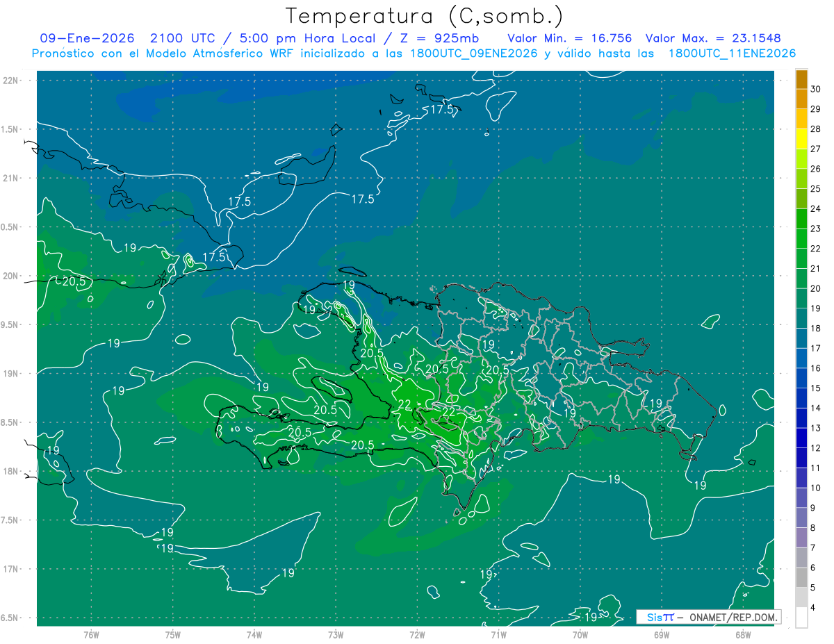This screenshot has height=644, width=834.
Task: Click the 74W longitude axis label
Action: tap(254, 635)
